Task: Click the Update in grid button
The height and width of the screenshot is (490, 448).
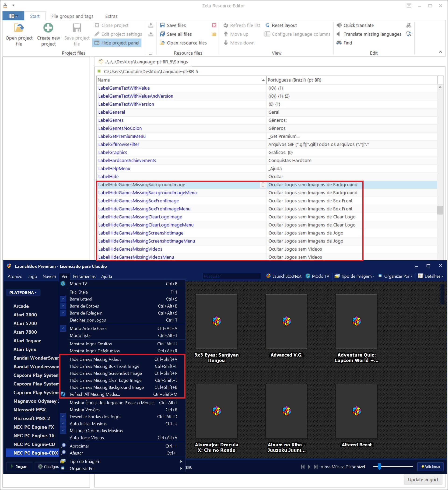Action: (x=423, y=479)
